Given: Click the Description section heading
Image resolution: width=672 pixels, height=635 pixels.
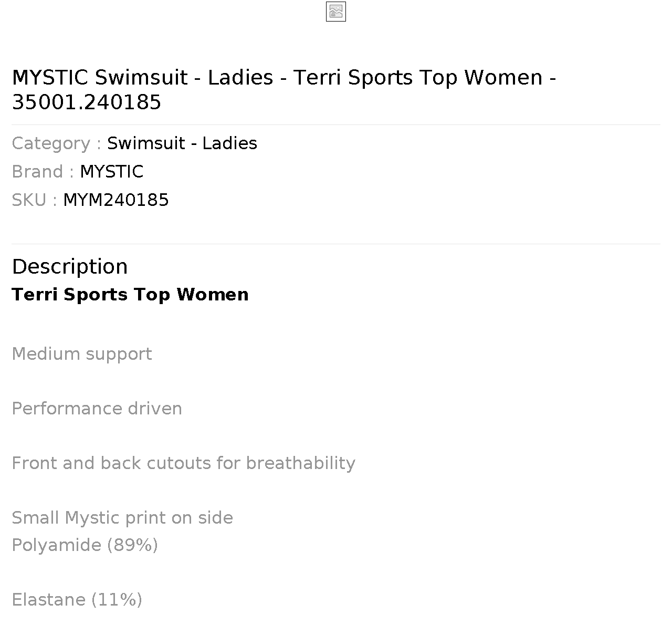Looking at the screenshot, I should [x=70, y=267].
